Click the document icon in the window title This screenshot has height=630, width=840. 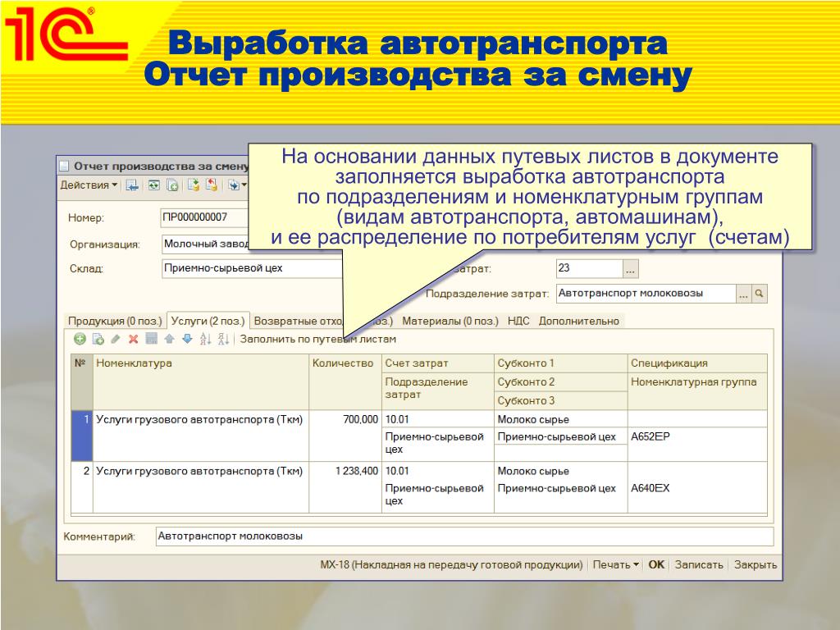[64, 167]
